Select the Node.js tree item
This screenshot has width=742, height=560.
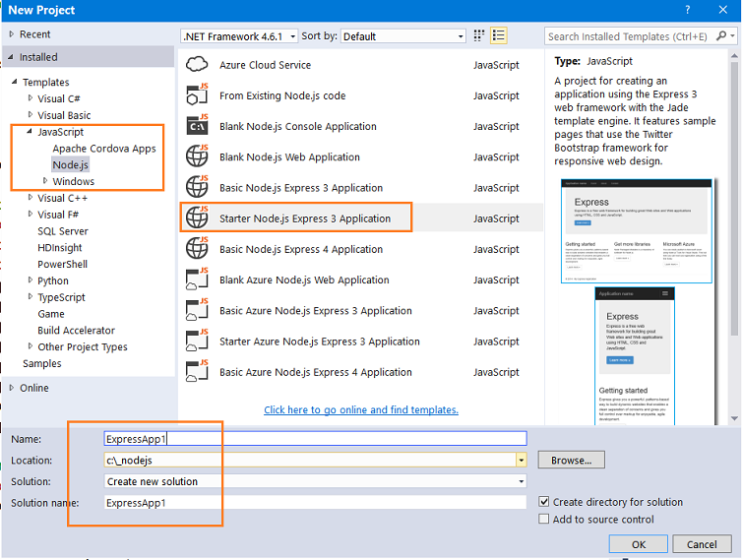70,165
